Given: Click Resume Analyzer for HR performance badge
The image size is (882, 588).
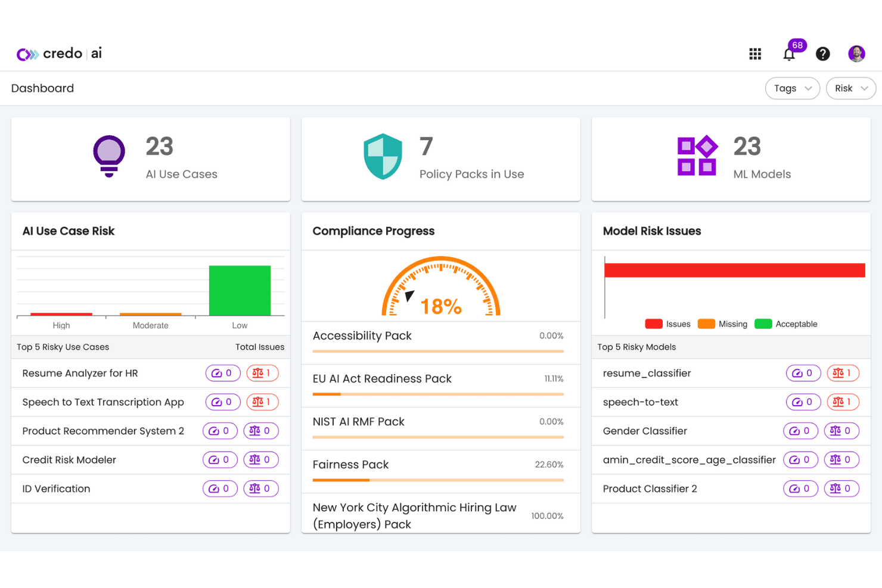Looking at the screenshot, I should 223,373.
